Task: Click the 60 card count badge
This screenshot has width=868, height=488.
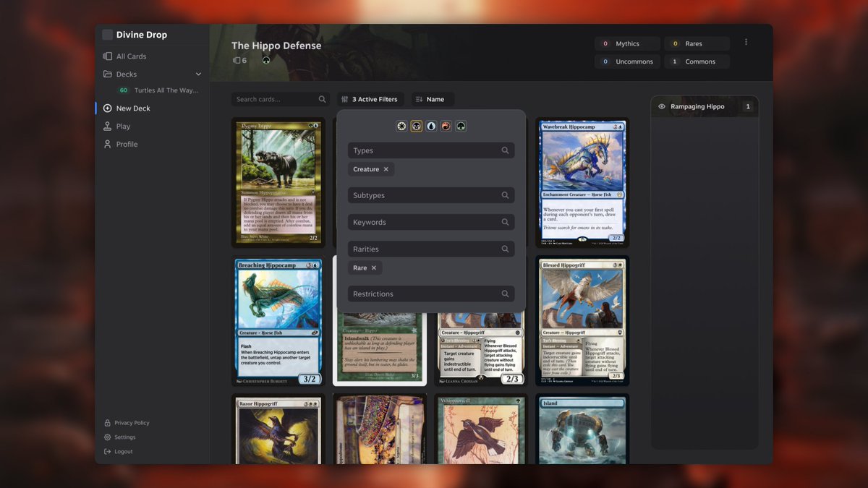Action: pyautogui.click(x=124, y=90)
